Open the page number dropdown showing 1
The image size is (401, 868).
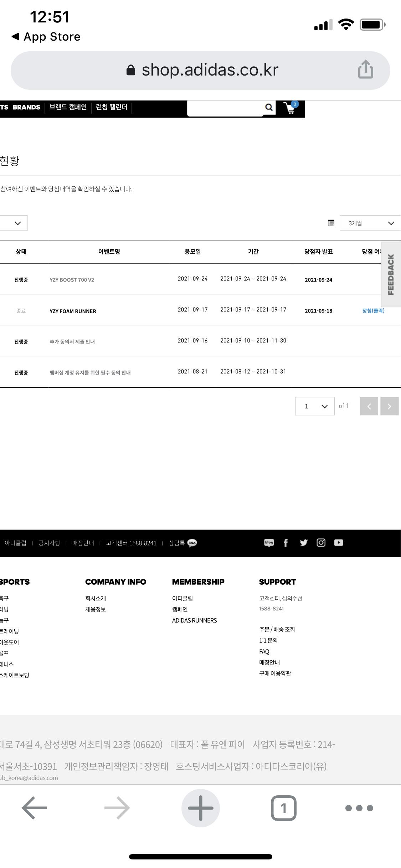click(315, 406)
